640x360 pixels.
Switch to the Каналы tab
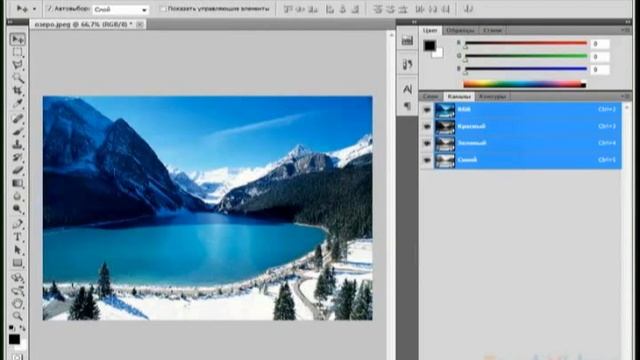tap(459, 96)
